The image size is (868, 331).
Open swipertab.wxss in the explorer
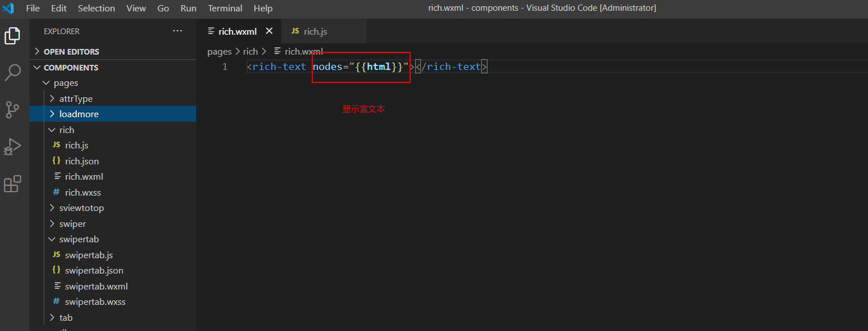tap(113, 301)
